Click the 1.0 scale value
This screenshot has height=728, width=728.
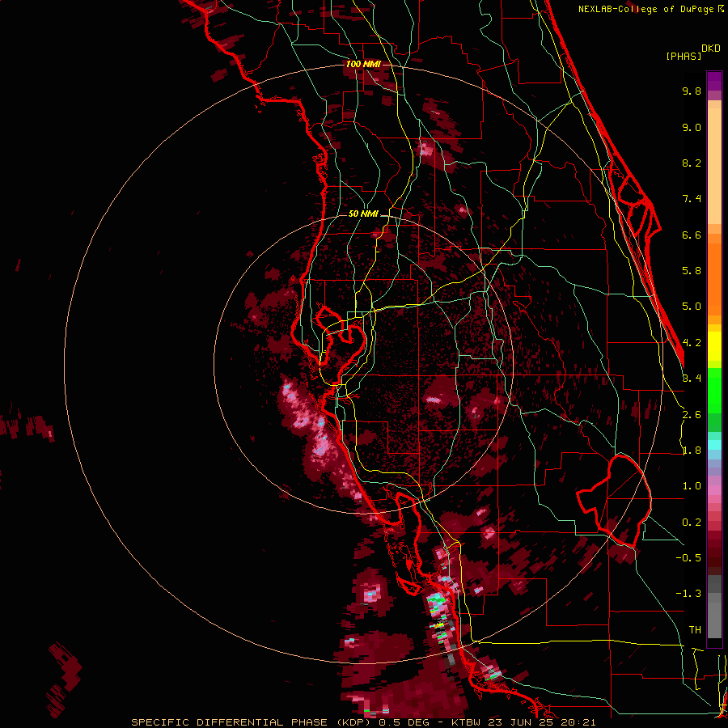tap(692, 486)
